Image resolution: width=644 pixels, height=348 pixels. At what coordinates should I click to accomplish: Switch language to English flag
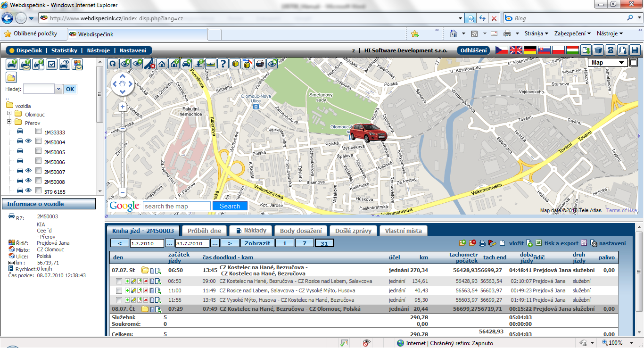coord(516,50)
